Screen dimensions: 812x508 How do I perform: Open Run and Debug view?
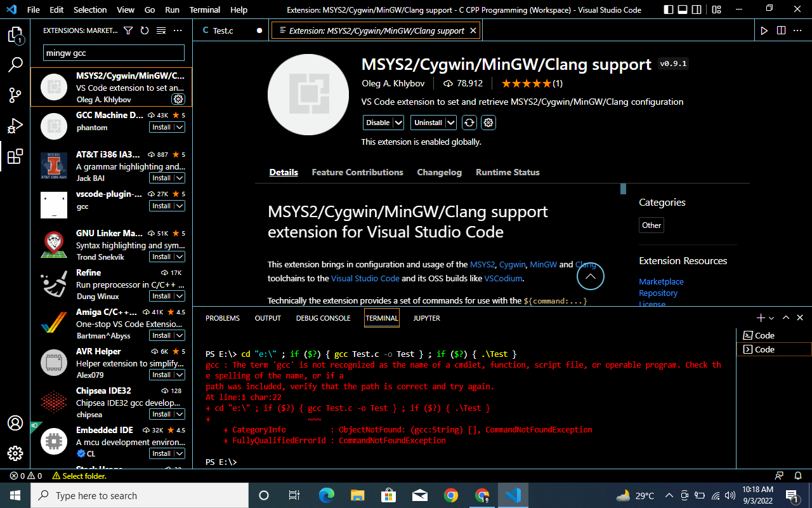pyautogui.click(x=15, y=126)
